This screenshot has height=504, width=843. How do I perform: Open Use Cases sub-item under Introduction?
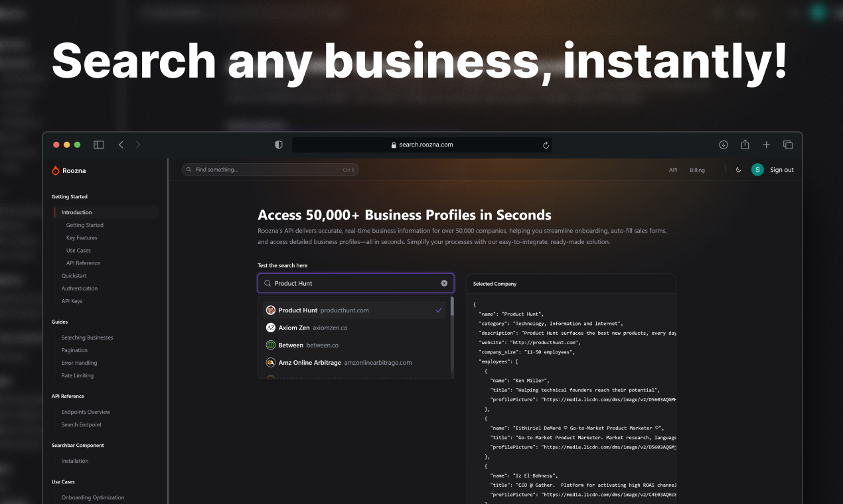(x=78, y=250)
